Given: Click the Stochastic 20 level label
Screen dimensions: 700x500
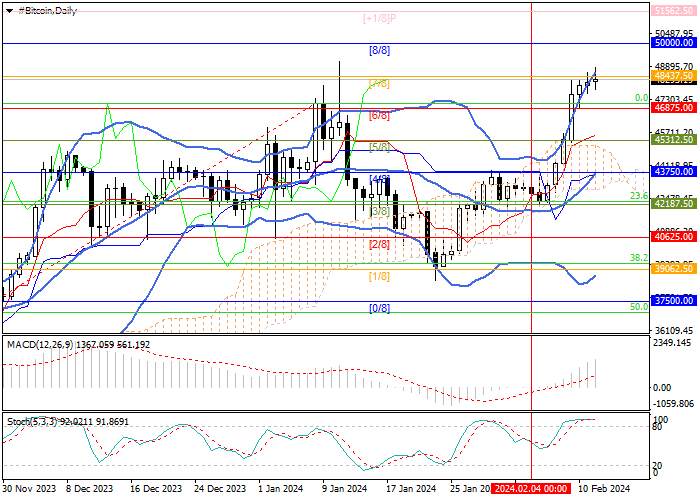Looking at the screenshot, I should [657, 466].
